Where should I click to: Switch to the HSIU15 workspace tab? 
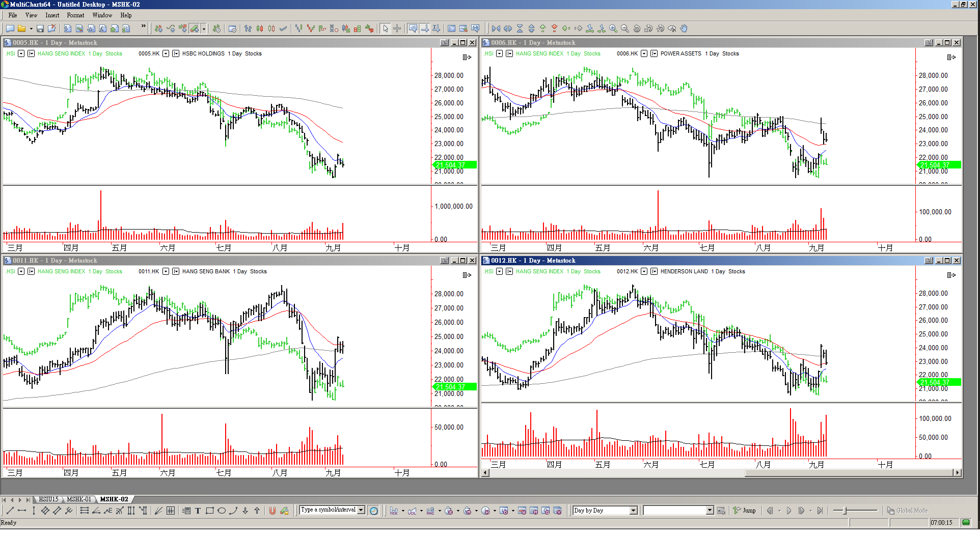pos(48,499)
